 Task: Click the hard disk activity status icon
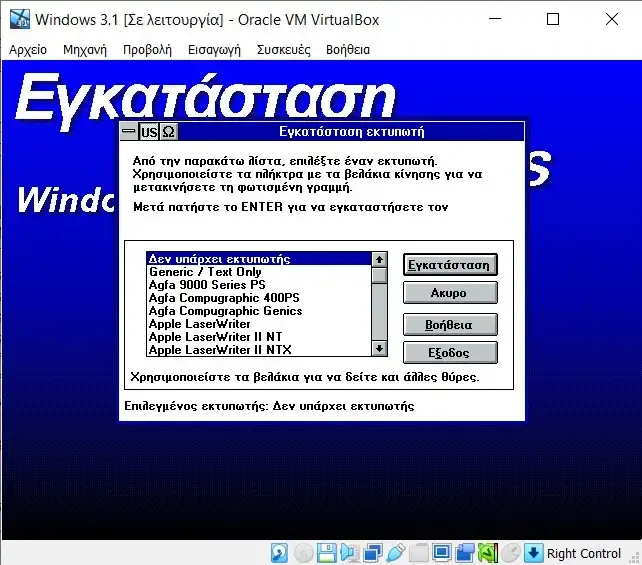[279, 553]
